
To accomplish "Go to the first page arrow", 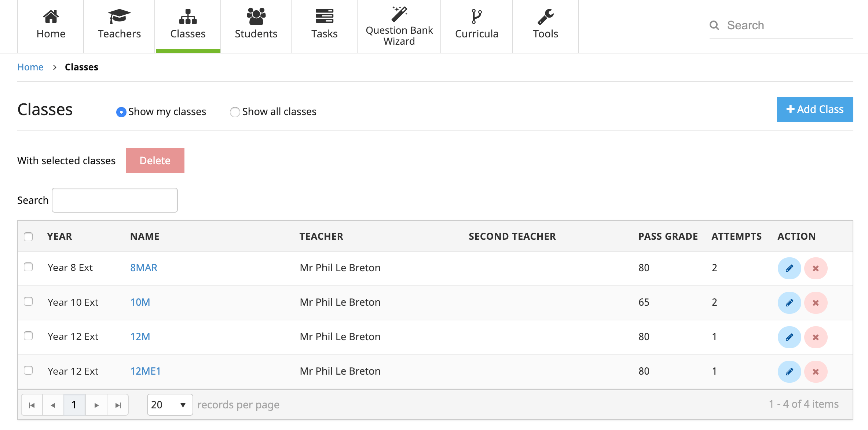I will click(32, 405).
